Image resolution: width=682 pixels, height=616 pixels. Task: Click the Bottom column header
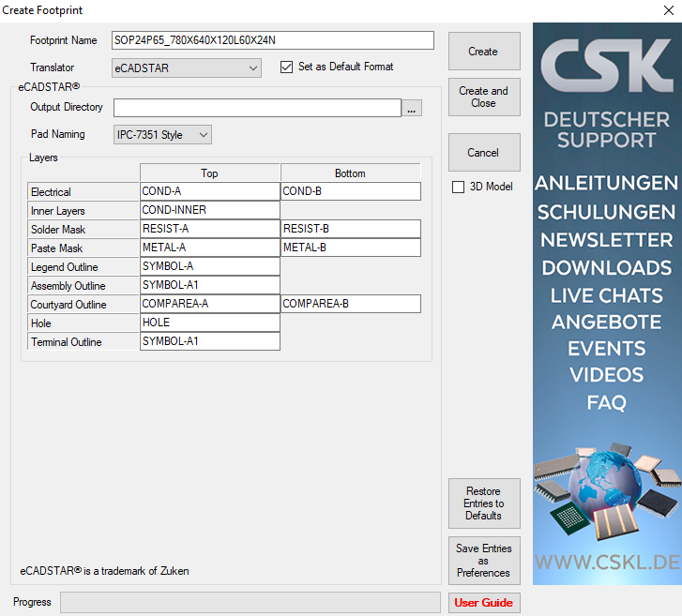coord(351,173)
